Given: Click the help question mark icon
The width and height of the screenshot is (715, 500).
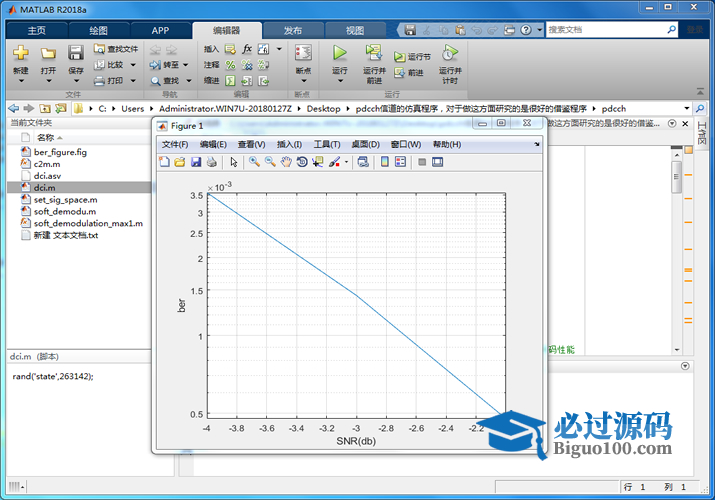Looking at the screenshot, I should tap(526, 30).
